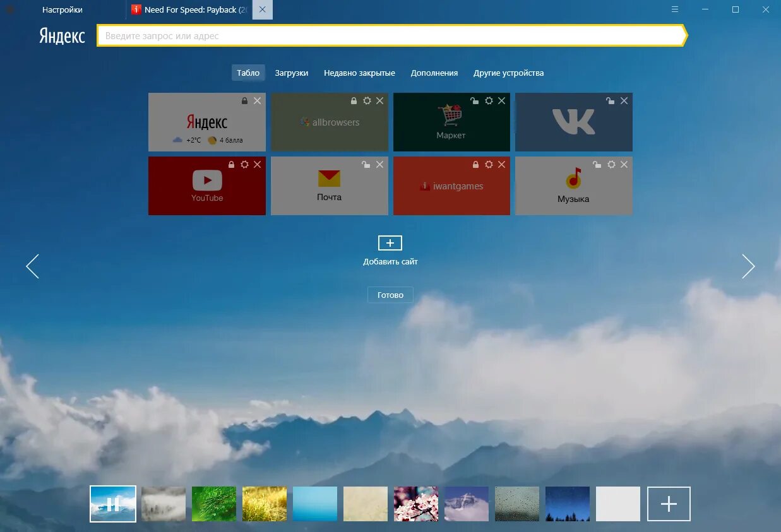
Task: Remove the Почта tile
Action: (379, 164)
